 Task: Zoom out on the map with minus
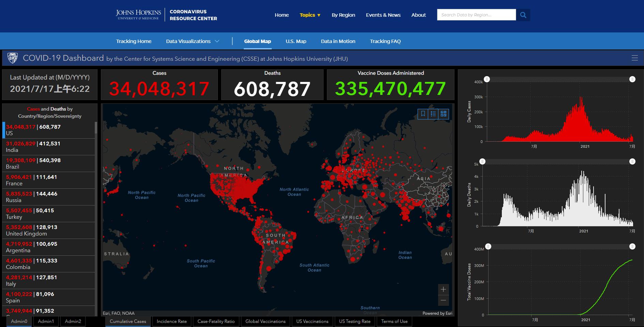point(443,300)
